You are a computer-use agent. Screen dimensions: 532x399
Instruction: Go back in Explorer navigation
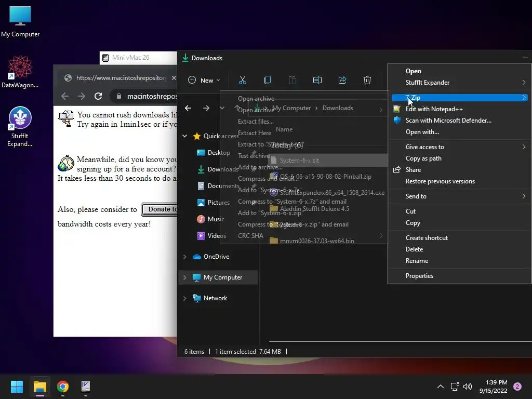[x=188, y=108]
